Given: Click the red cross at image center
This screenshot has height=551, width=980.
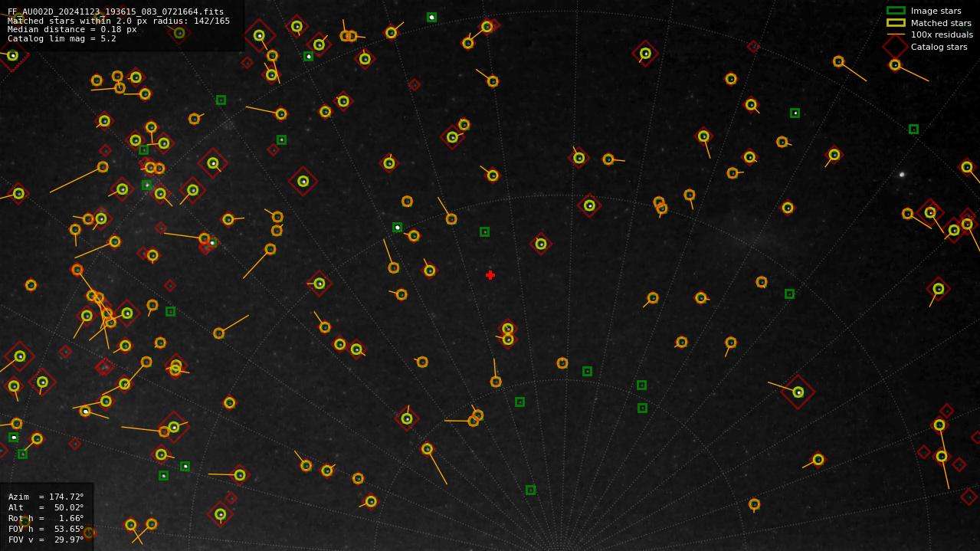Looking at the screenshot, I should [x=490, y=275].
